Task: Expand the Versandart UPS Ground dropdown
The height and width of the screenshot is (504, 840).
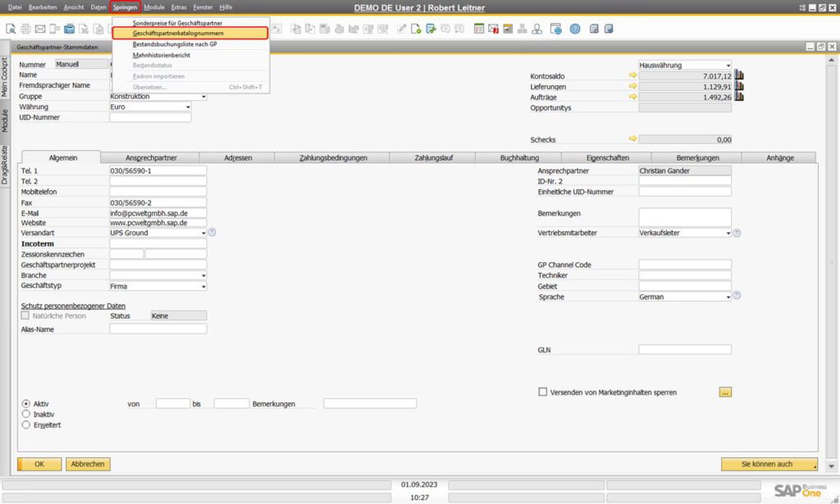Action: pos(203,233)
